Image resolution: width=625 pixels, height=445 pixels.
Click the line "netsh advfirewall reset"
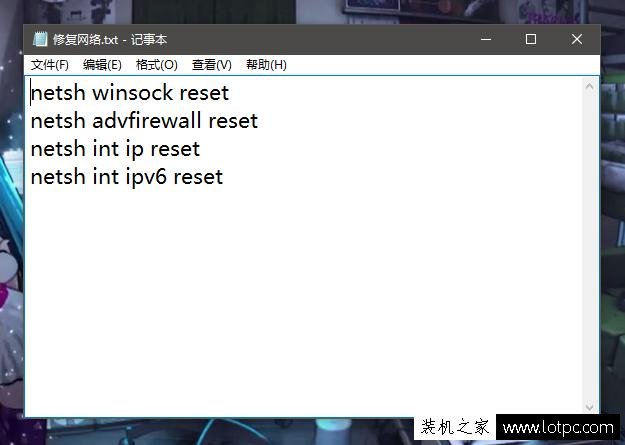[144, 121]
